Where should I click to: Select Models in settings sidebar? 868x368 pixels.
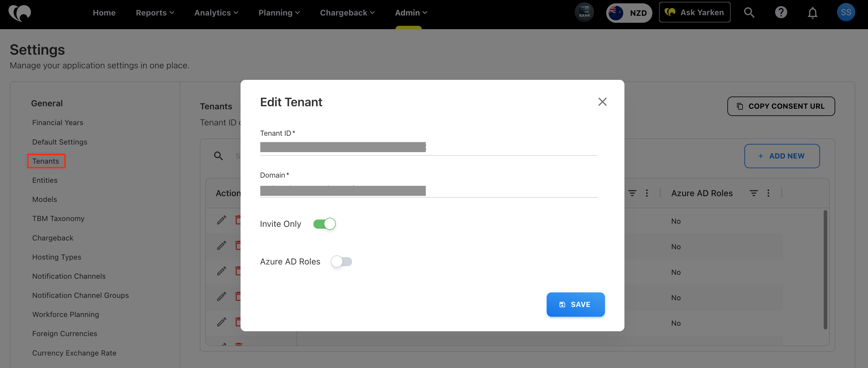[44, 199]
